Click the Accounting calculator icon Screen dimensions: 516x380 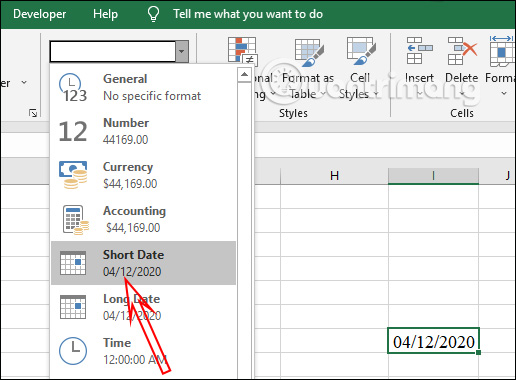click(76, 220)
